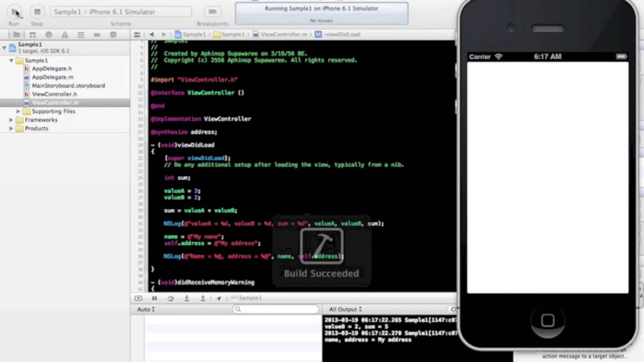Select the Frameworks folder
This screenshot has width=644, height=362.
tap(41, 120)
